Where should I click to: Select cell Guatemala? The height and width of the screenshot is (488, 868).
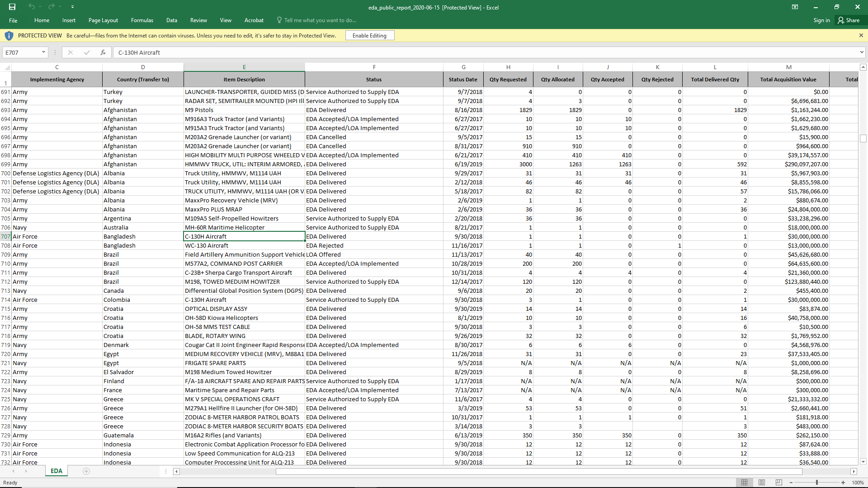point(143,435)
